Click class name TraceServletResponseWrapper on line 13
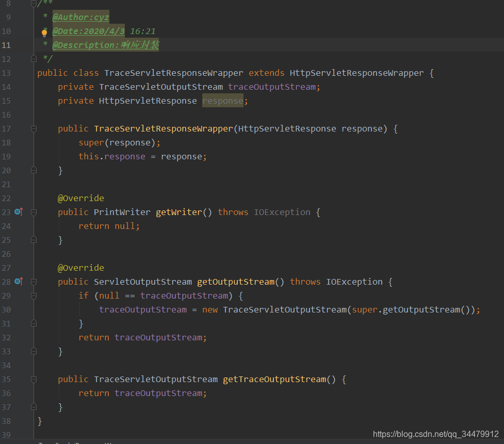Image resolution: width=504 pixels, height=444 pixels. click(173, 73)
